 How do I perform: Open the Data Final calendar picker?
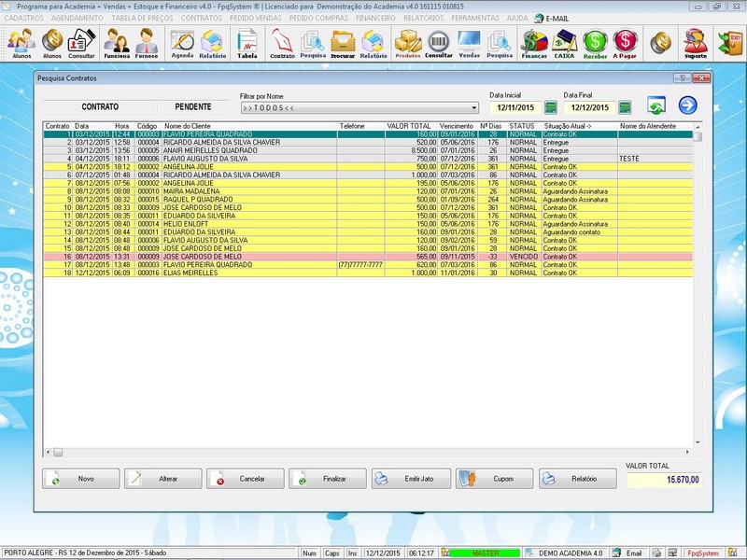pos(625,107)
